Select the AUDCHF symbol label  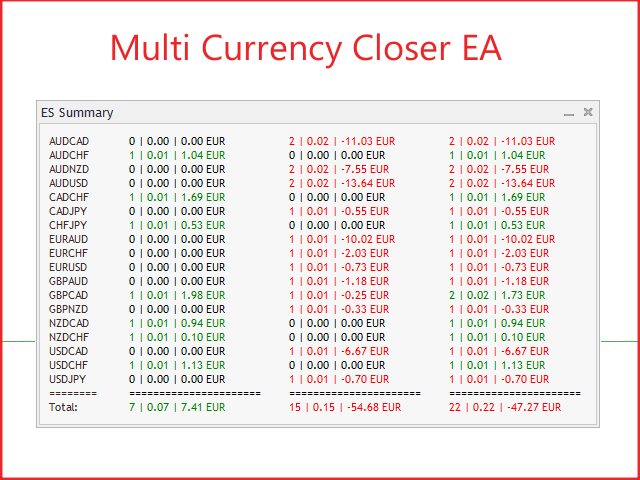pos(69,155)
